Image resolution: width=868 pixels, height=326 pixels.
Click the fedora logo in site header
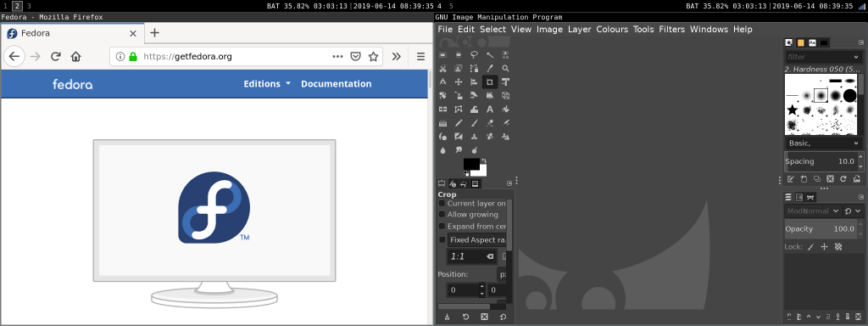73,84
